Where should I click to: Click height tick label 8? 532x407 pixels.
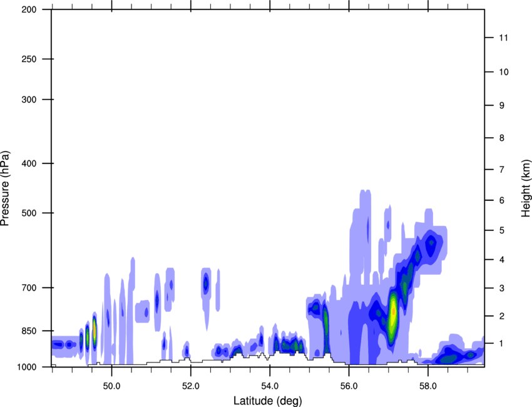[x=501, y=138]
